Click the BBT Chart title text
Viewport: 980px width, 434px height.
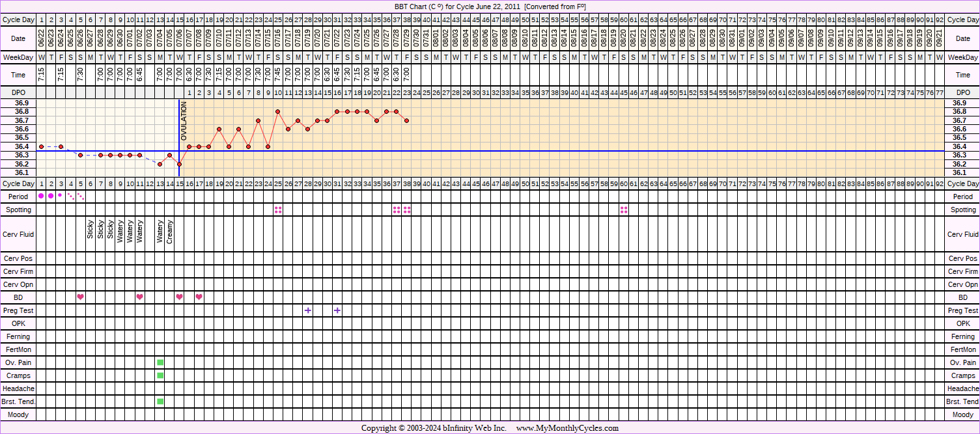(490, 7)
